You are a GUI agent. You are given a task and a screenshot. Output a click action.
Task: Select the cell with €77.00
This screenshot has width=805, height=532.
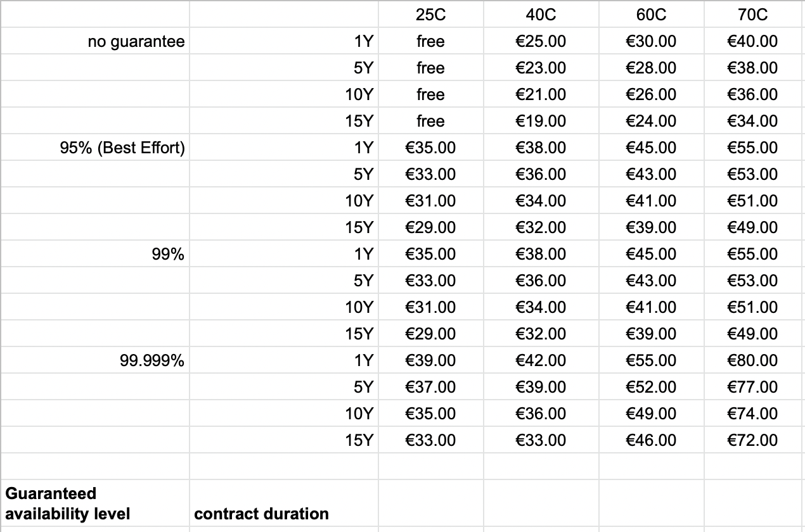tap(752, 388)
